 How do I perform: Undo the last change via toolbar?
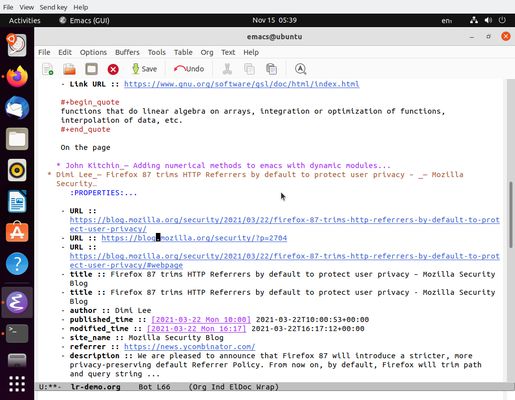pyautogui.click(x=189, y=69)
